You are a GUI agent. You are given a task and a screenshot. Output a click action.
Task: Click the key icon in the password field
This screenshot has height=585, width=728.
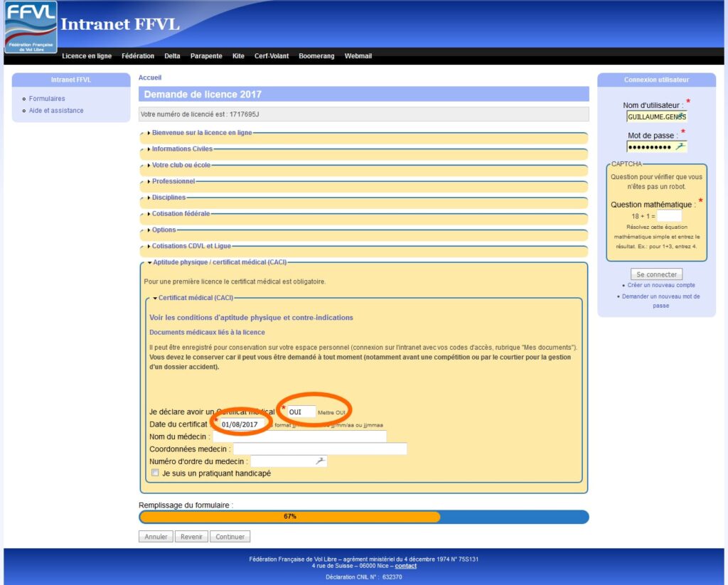680,146
